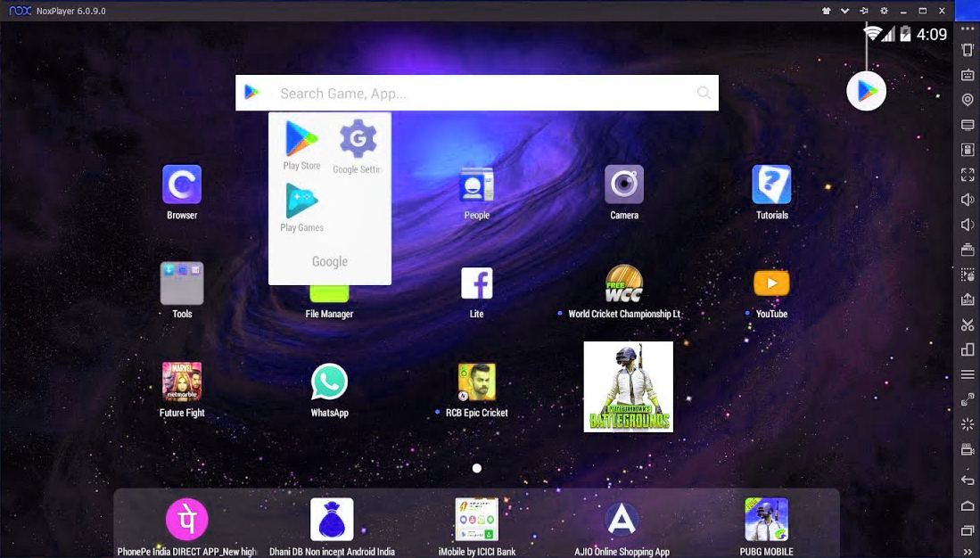Click the mobile signal strength icon
Viewport: 980px width, 558px height.
point(888,34)
